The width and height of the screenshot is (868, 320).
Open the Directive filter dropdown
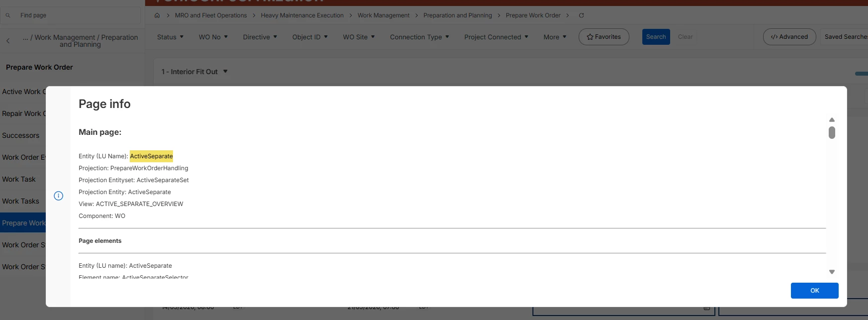click(x=260, y=37)
